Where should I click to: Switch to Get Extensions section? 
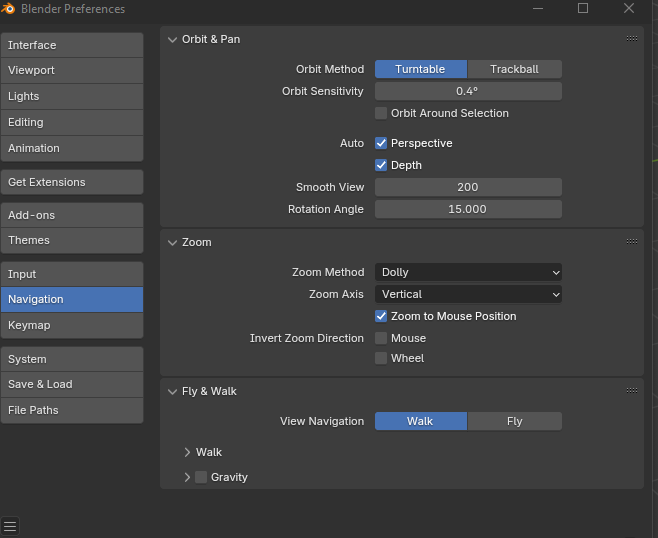coord(72,182)
